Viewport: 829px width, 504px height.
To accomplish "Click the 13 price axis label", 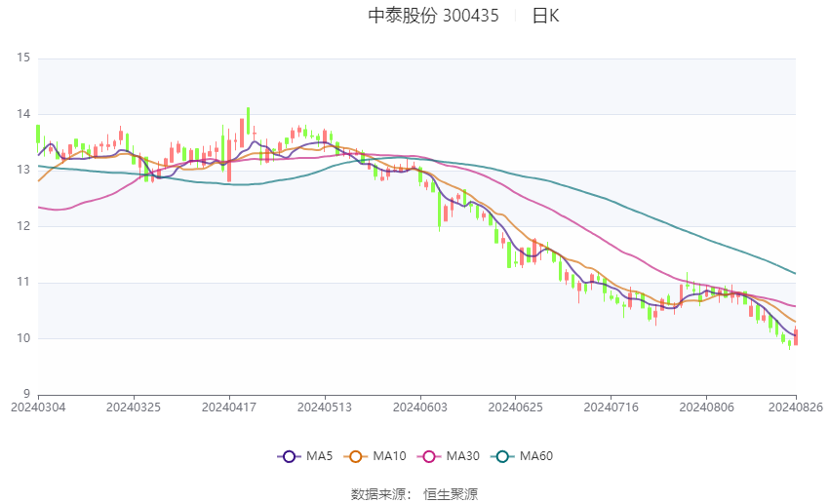I will point(23,170).
